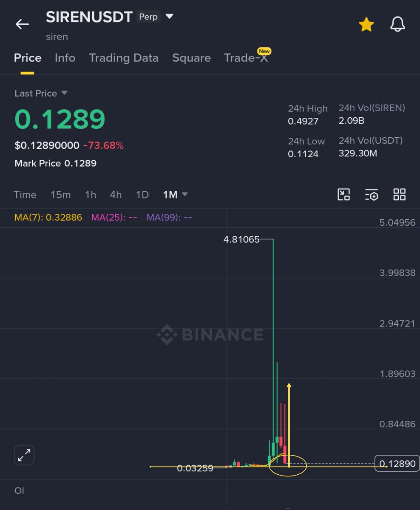
Task: Click the 24h High value 0.4927
Action: tap(303, 122)
